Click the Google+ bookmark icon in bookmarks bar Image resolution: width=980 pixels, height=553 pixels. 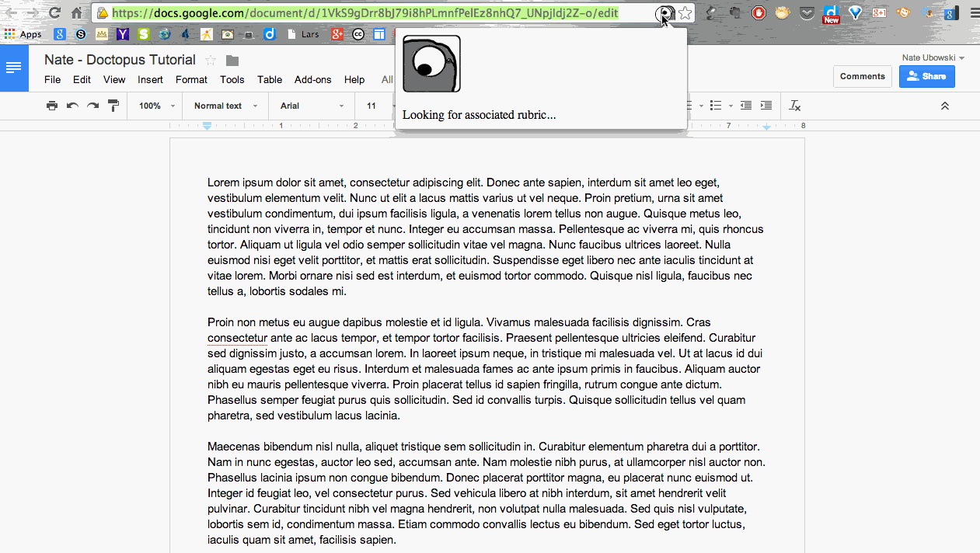[x=337, y=34]
